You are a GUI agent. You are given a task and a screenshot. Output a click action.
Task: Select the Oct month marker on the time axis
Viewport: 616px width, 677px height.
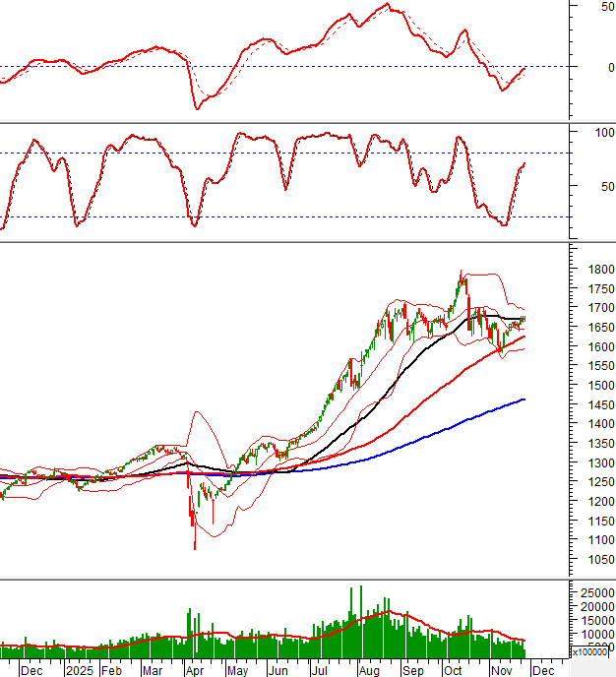pos(452,670)
